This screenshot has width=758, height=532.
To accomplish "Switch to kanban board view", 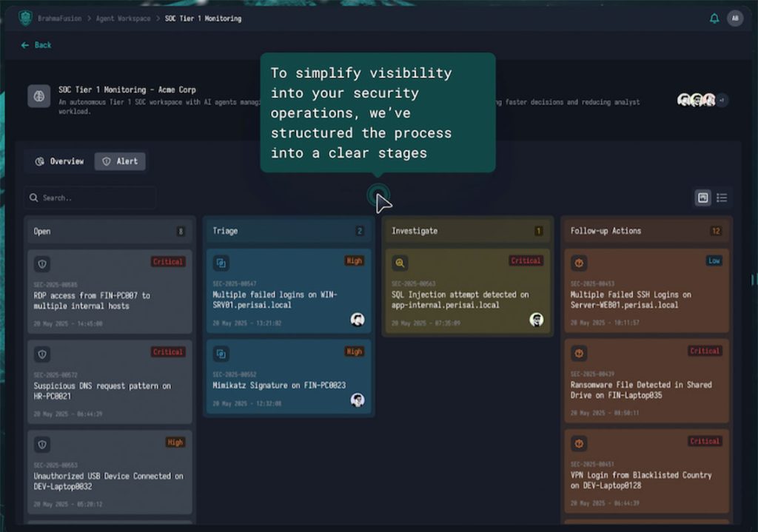I will pyautogui.click(x=702, y=198).
